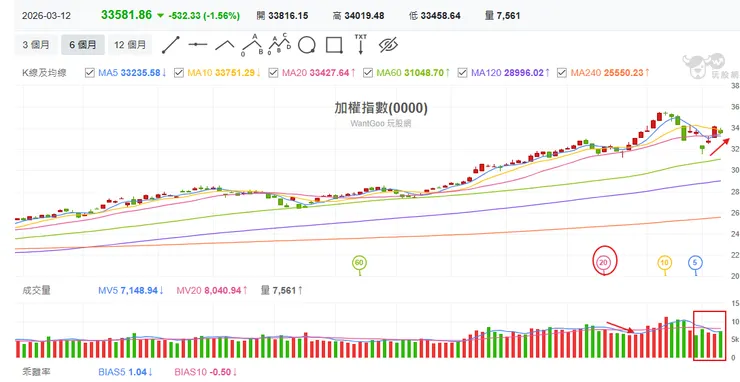Uncheck the MA10 moving average checkbox

(178, 73)
